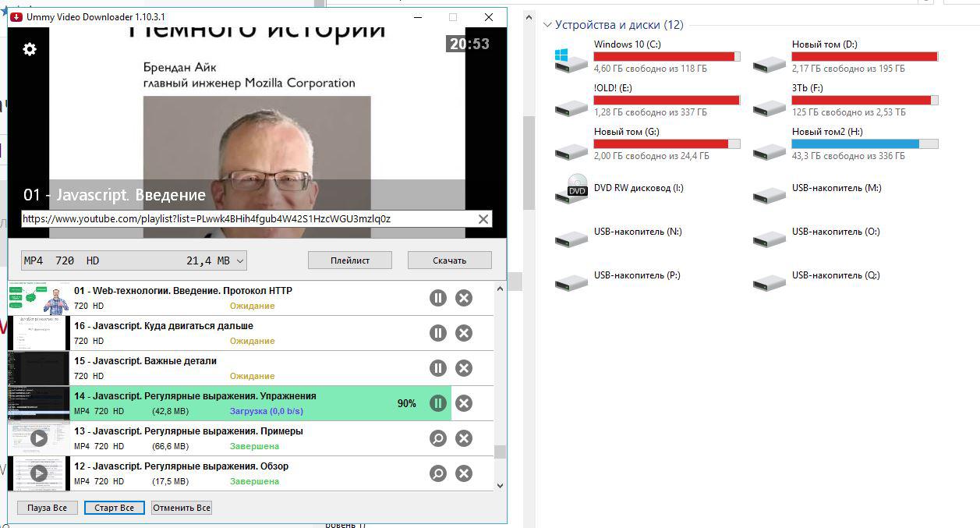Collapse Устройства и диски group in Explorer
Screen dimensions: 980x528
(547, 25)
